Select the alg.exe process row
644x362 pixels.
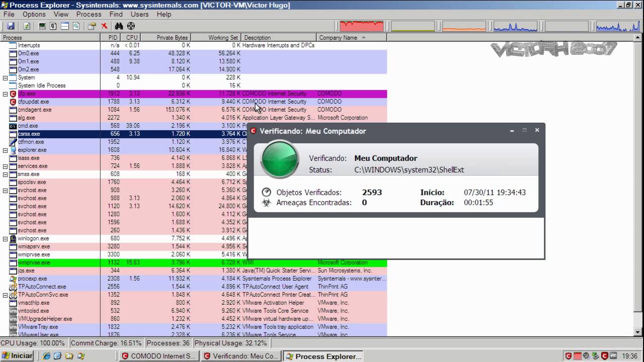pyautogui.click(x=194, y=118)
